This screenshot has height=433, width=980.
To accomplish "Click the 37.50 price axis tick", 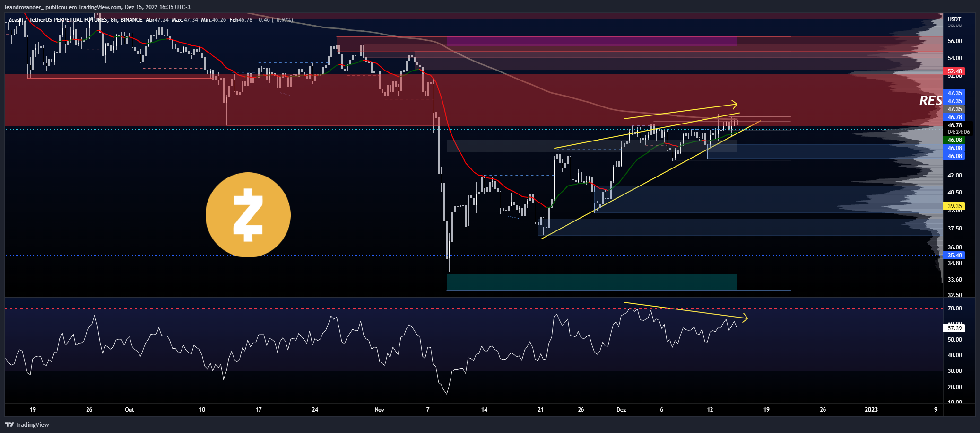I will tap(954, 229).
